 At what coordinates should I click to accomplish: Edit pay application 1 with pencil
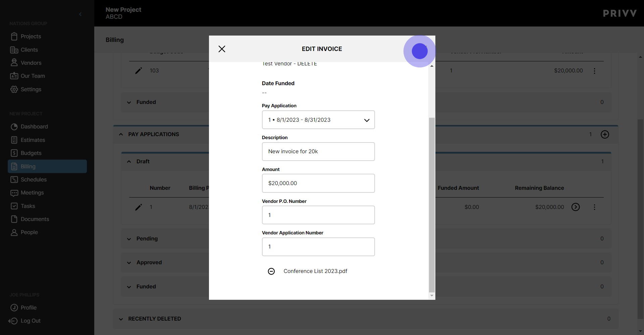[139, 207]
